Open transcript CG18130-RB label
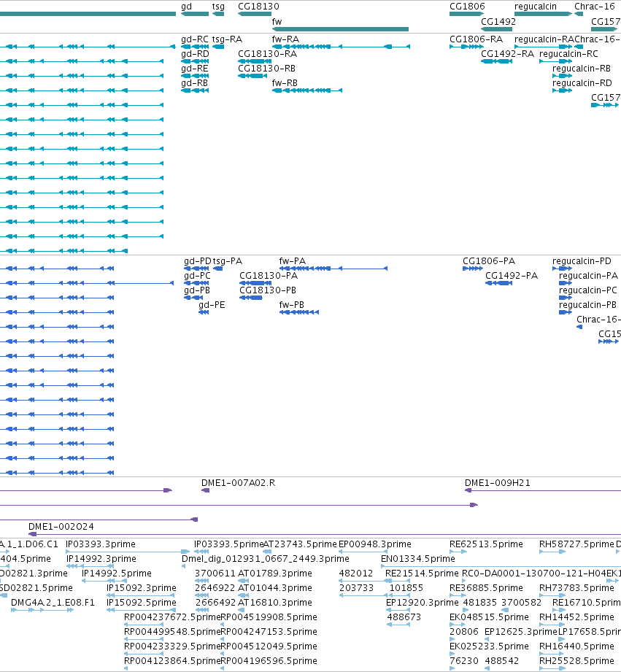Viewport: 621px width, 672px height. click(x=266, y=69)
